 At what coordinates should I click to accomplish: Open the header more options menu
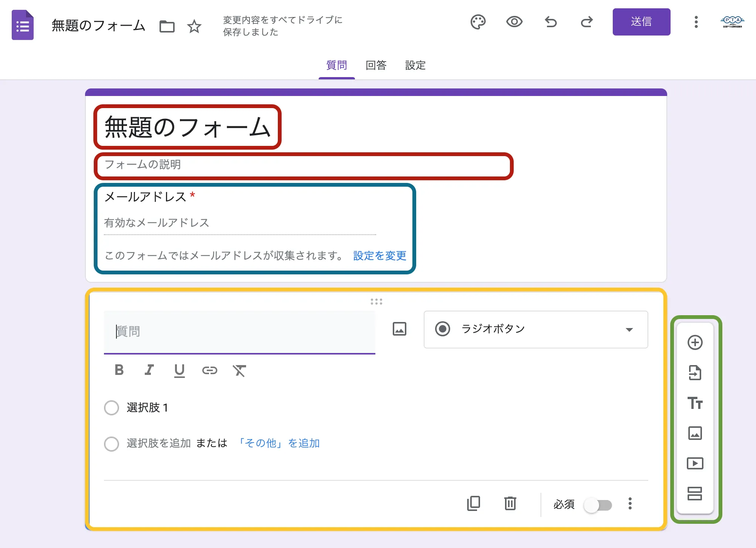(x=696, y=22)
